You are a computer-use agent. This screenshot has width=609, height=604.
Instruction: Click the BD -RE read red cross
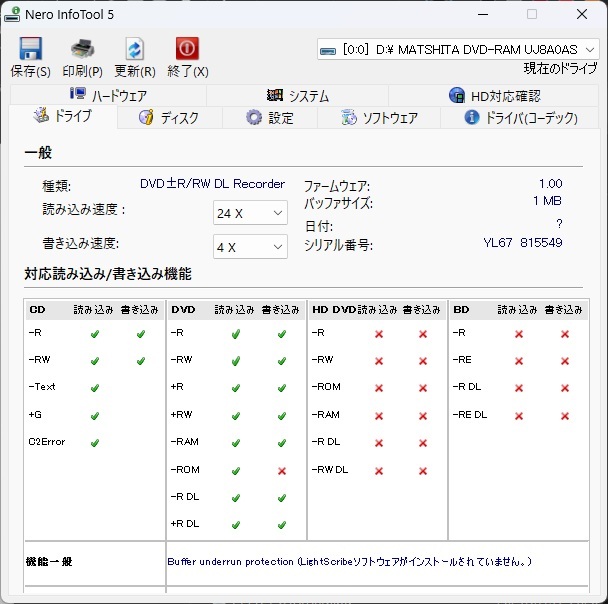tap(519, 361)
